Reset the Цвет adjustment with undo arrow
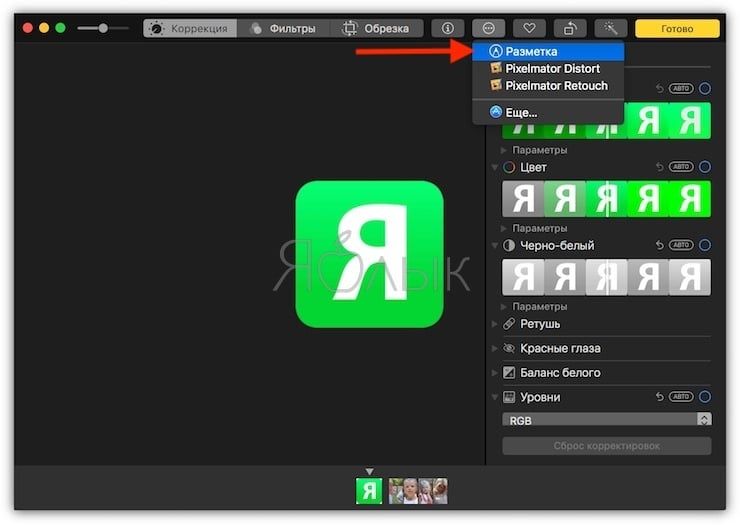The image size is (740, 525). [x=659, y=167]
